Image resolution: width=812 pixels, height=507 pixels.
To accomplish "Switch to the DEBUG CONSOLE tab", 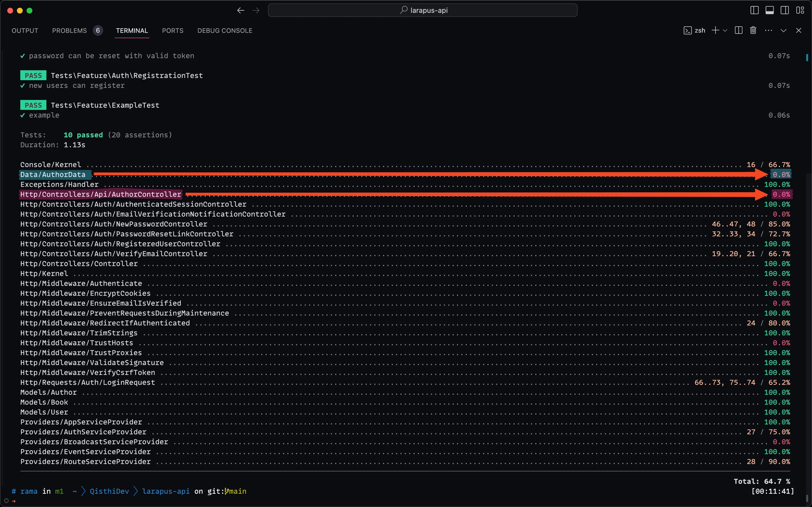I will tap(225, 30).
